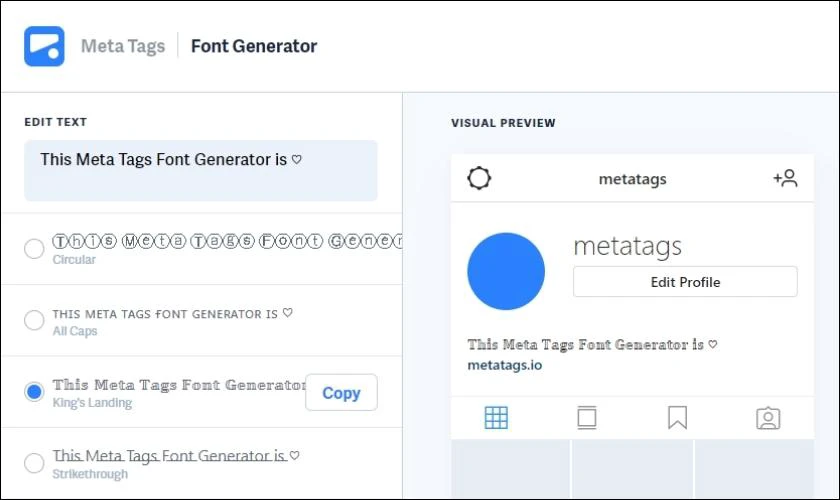Click the blue profile avatar circle

[506, 271]
